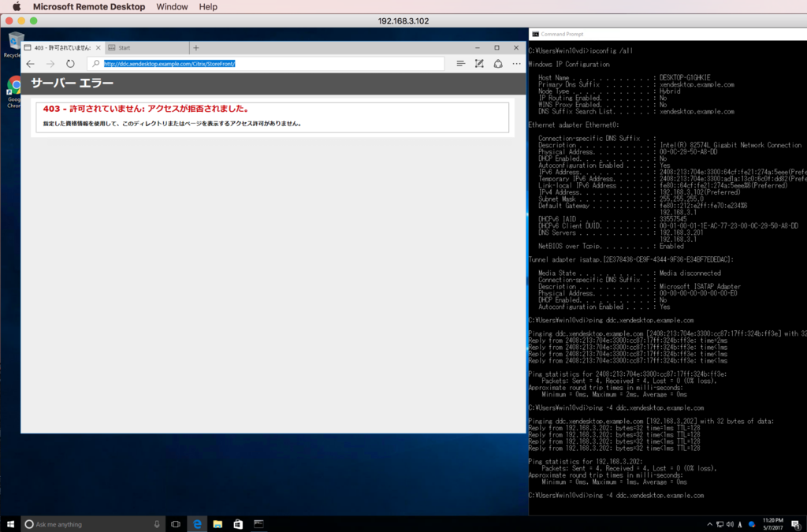Viewport: 807px width, 532px height.
Task: Click the Cortana microphone icon
Action: point(157,524)
